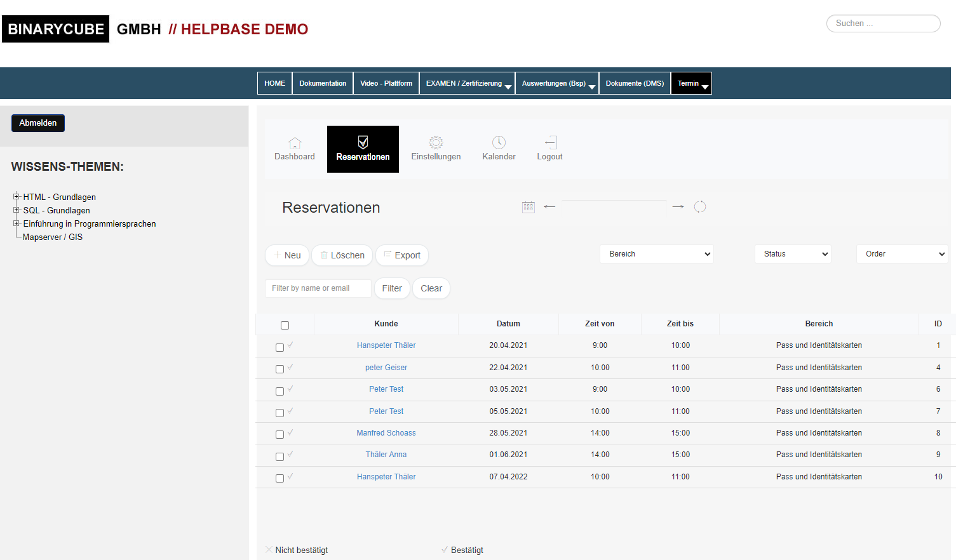Open the Kalender clock icon
The width and height of the screenshot is (956, 560).
tap(499, 143)
